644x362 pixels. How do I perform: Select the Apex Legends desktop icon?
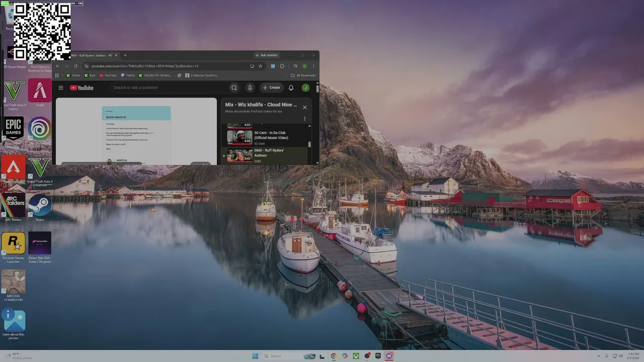[x=14, y=169]
